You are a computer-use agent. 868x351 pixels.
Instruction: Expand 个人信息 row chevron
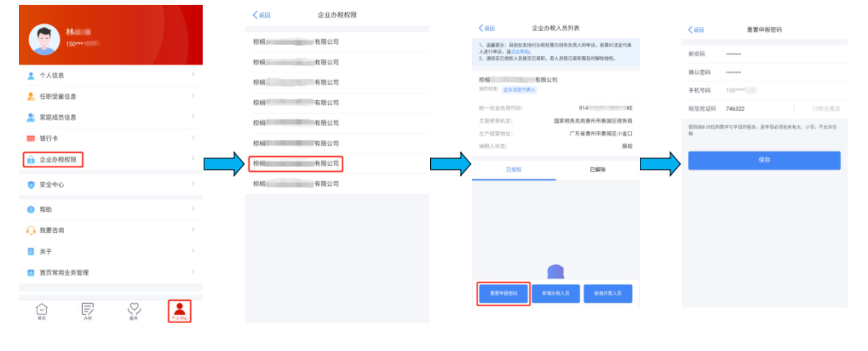193,75
